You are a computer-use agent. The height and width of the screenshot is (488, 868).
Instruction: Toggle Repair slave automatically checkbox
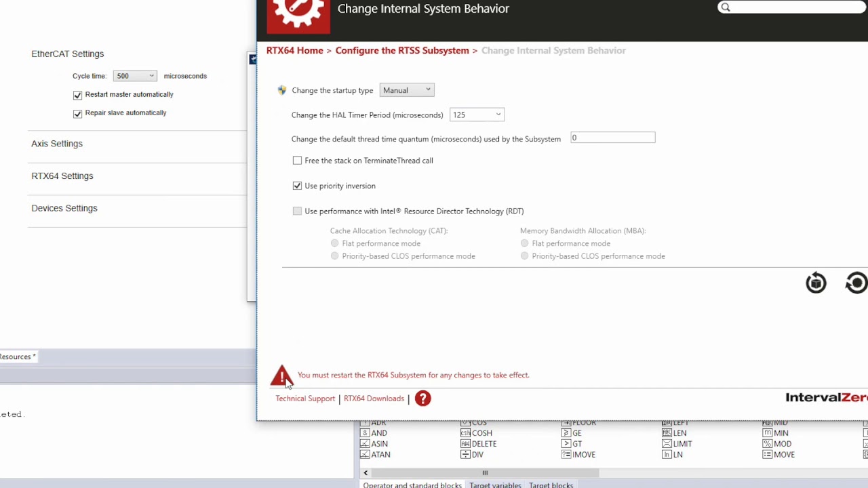pos(77,113)
